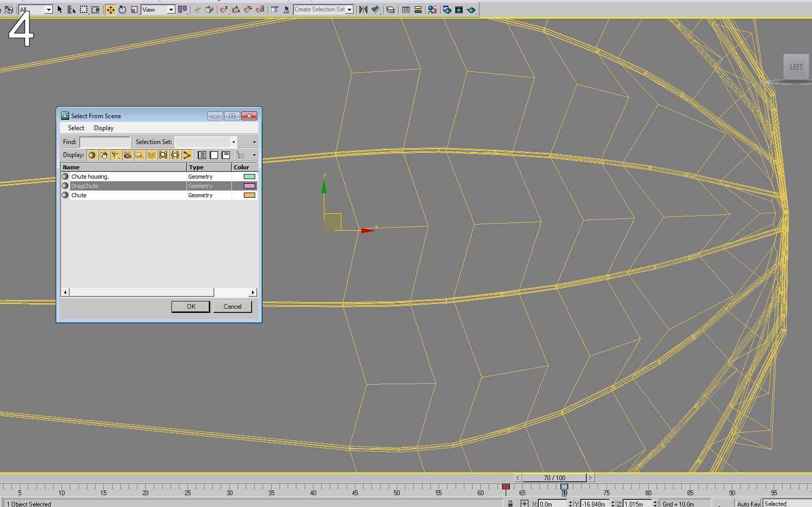This screenshot has height=507, width=812.
Task: Open the Select menu in dialog
Action: point(76,128)
